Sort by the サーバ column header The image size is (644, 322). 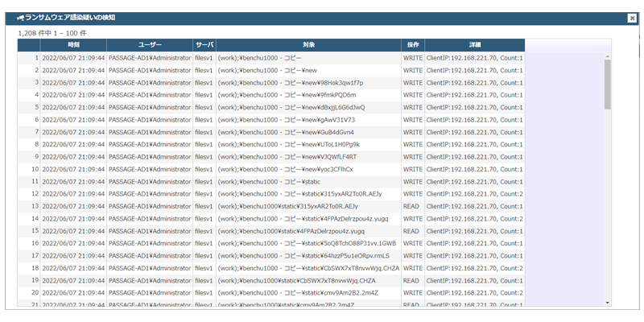point(204,45)
